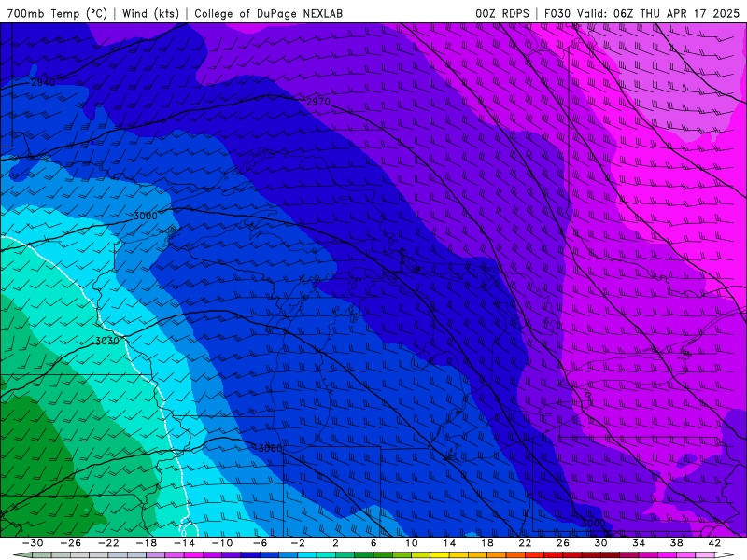
Task: Select the -26 value on the temperature scale
Action: click(x=71, y=543)
